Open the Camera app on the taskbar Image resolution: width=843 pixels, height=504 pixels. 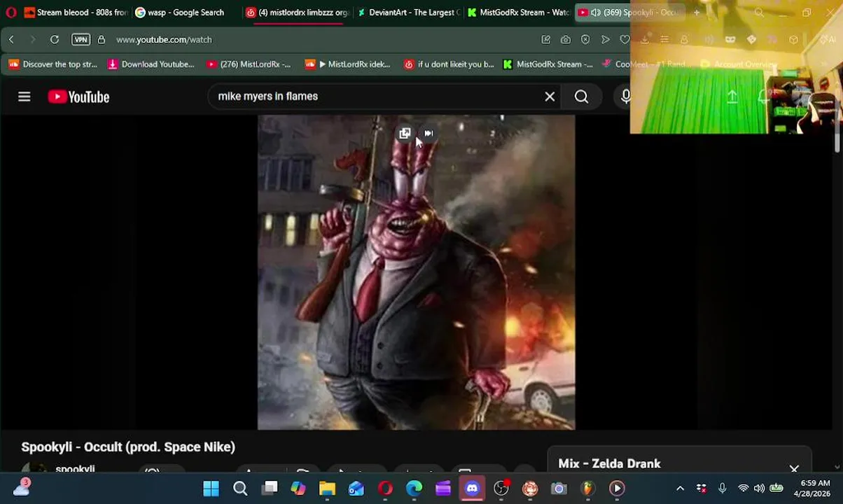coord(559,488)
